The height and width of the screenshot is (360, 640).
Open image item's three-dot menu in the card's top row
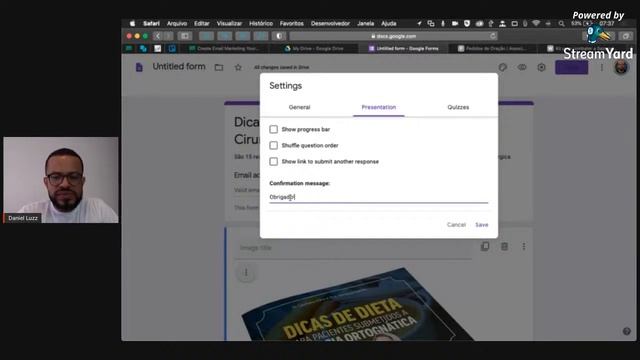(x=524, y=247)
